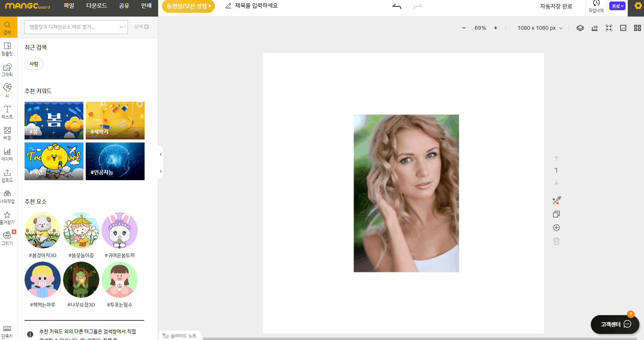Open the AI tools sidebar icon
This screenshot has height=340, width=644.
coord(7,90)
